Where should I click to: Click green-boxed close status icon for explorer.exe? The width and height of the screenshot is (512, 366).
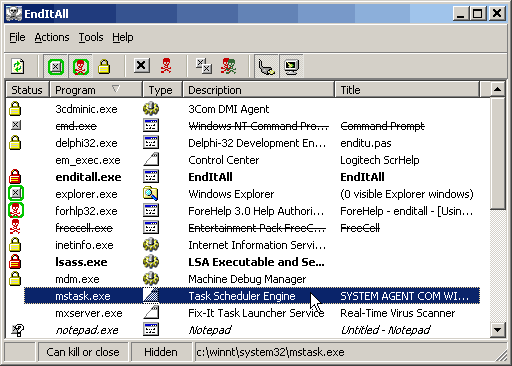tap(16, 193)
